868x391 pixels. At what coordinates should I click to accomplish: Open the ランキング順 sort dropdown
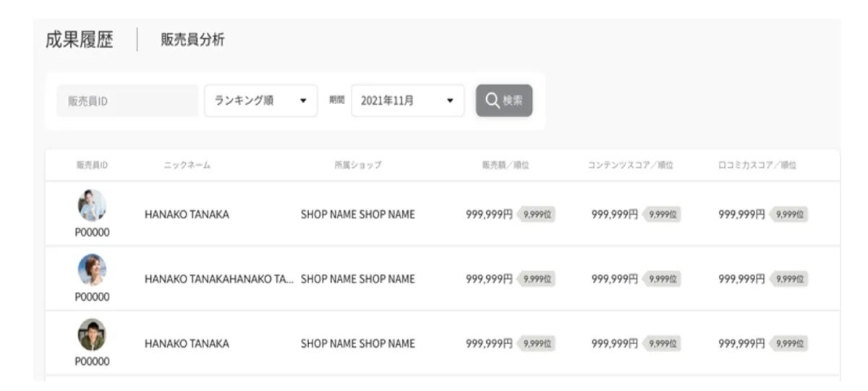[261, 100]
